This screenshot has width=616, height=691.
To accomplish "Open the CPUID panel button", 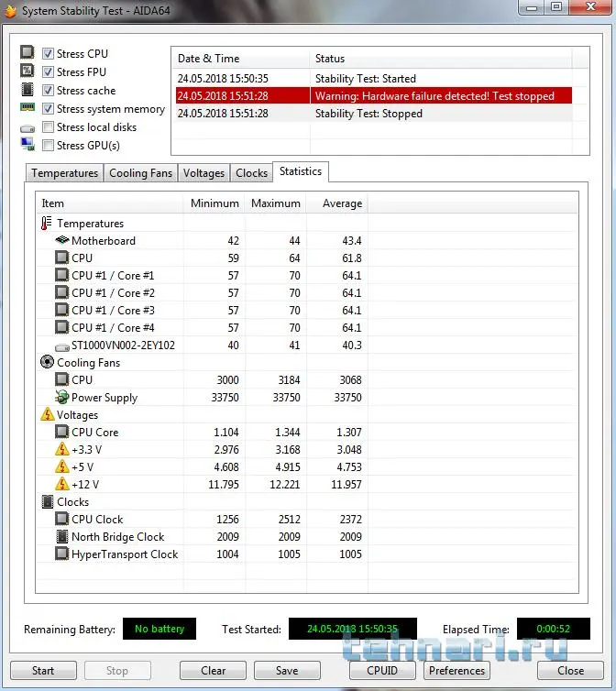I will 382,670.
